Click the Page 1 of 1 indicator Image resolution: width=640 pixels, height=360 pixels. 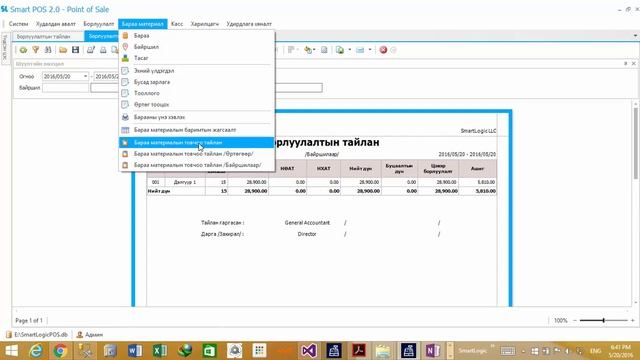tap(29, 321)
